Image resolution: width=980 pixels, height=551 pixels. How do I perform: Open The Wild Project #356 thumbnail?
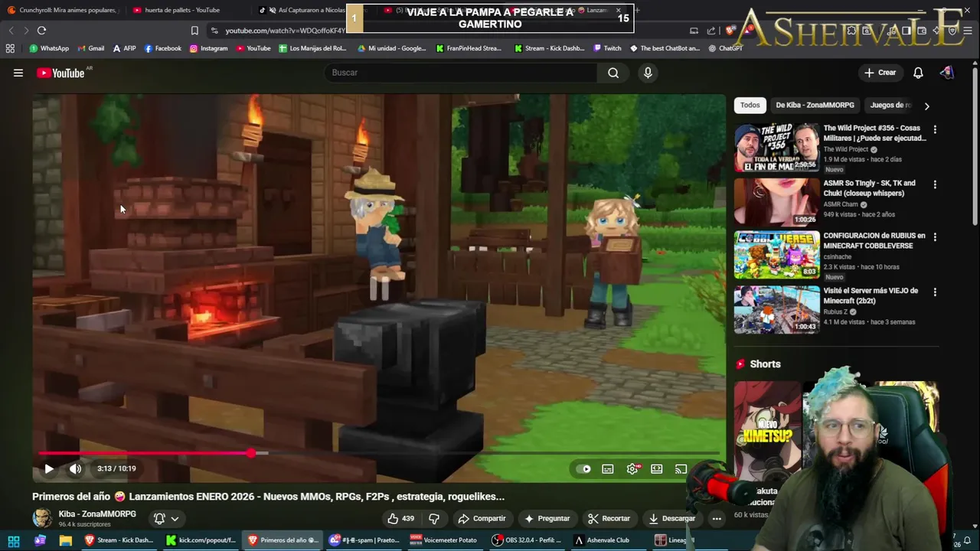(776, 148)
